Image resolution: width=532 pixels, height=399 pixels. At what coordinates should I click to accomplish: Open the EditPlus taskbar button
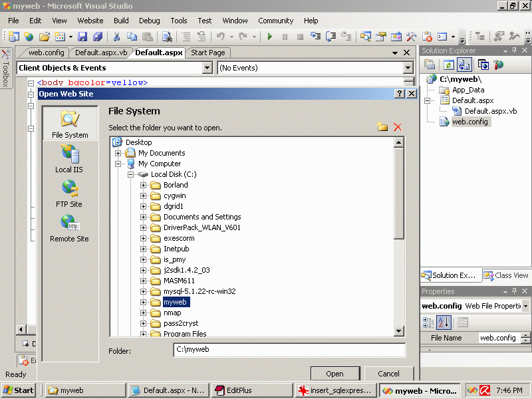(x=251, y=390)
